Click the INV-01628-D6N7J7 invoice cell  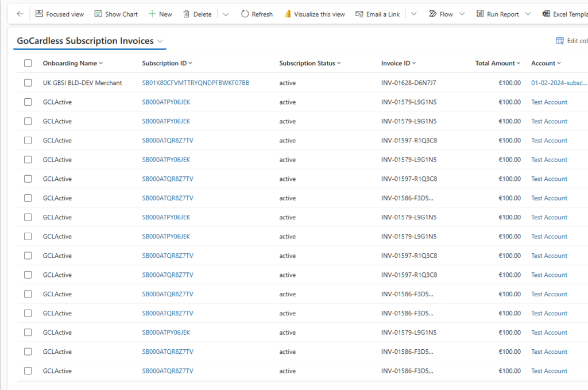pyautogui.click(x=408, y=83)
